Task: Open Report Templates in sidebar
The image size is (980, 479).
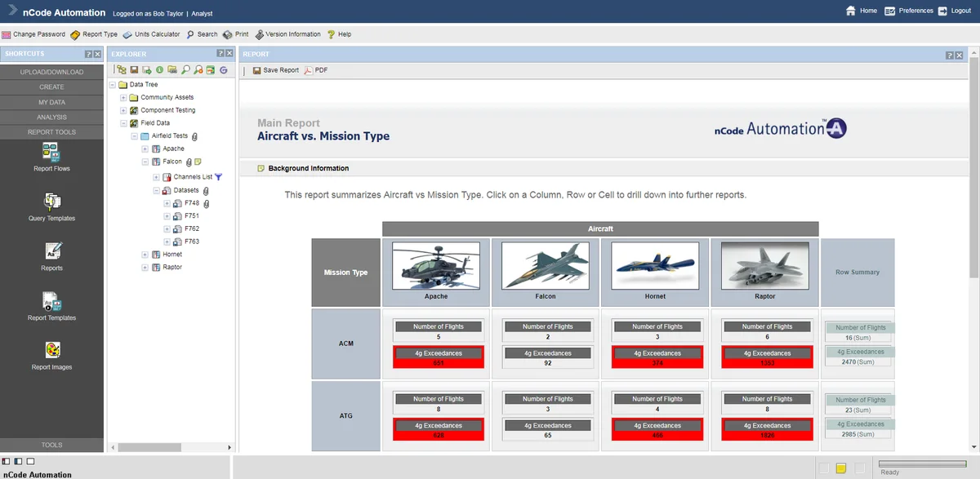Action: tap(51, 306)
